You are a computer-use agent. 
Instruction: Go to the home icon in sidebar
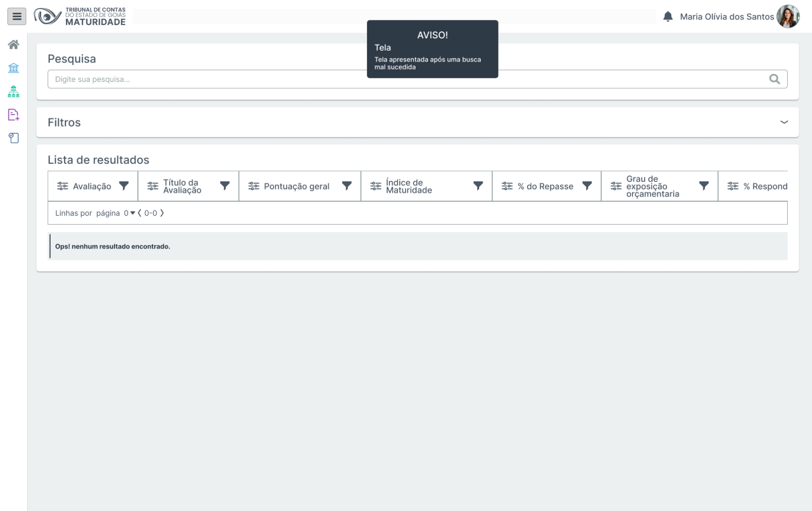point(13,45)
